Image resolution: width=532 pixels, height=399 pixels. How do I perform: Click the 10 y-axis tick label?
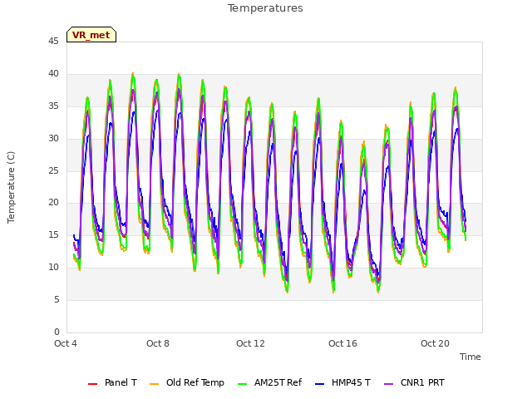(53, 268)
